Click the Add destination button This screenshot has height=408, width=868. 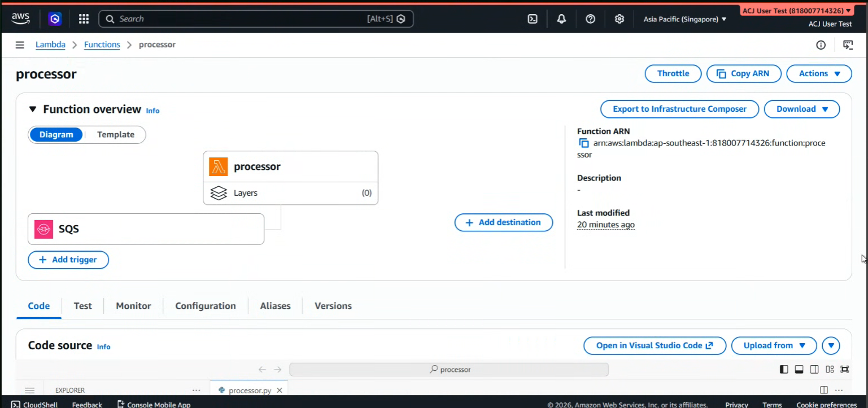pyautogui.click(x=504, y=223)
